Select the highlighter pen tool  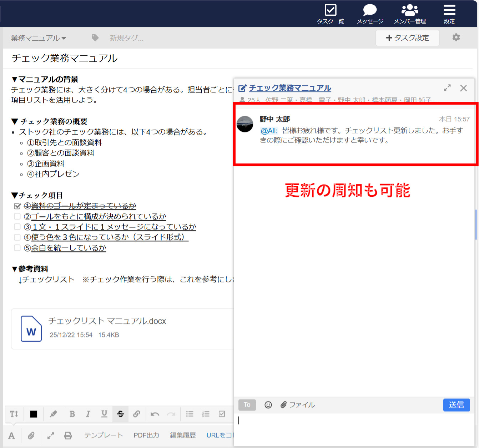click(53, 414)
